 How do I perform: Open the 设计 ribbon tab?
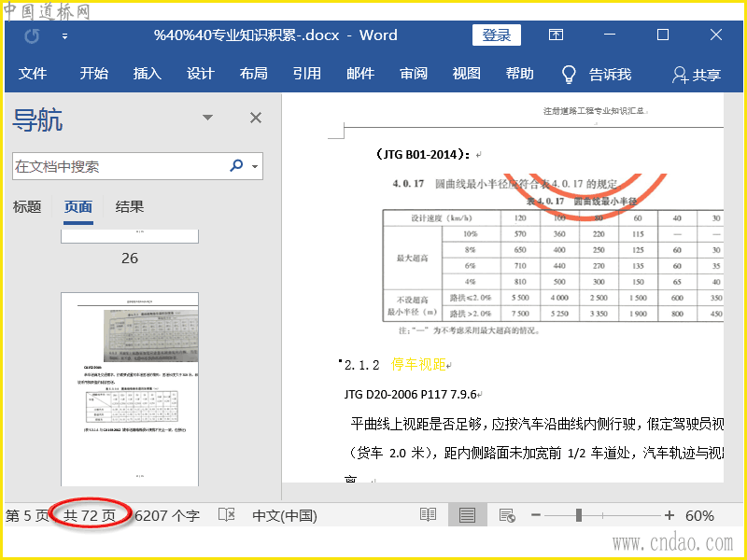[200, 74]
